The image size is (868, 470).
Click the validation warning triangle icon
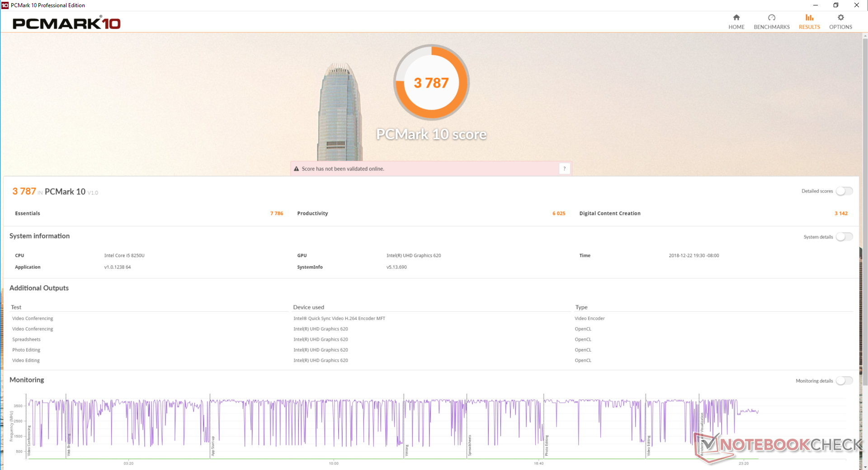coord(297,169)
